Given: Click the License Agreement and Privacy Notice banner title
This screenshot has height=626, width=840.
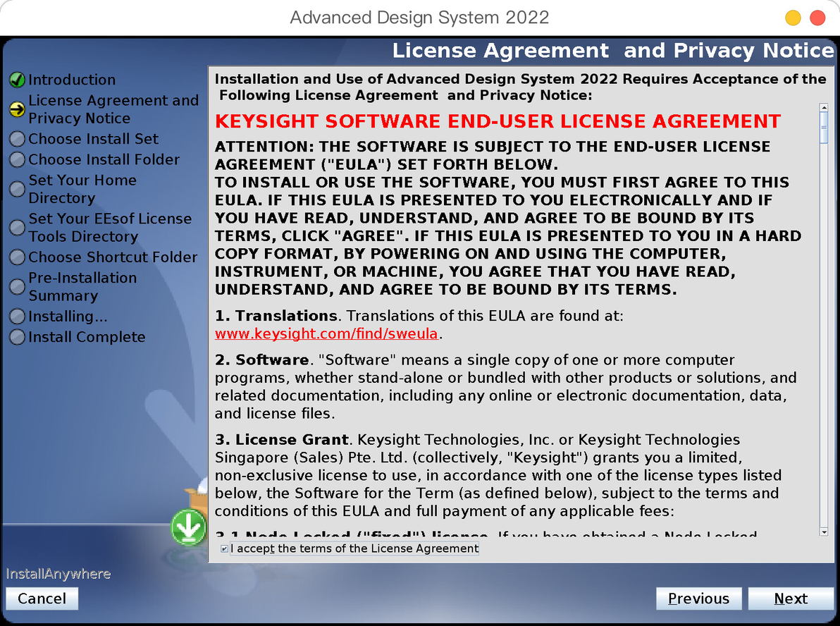Looking at the screenshot, I should pos(613,50).
